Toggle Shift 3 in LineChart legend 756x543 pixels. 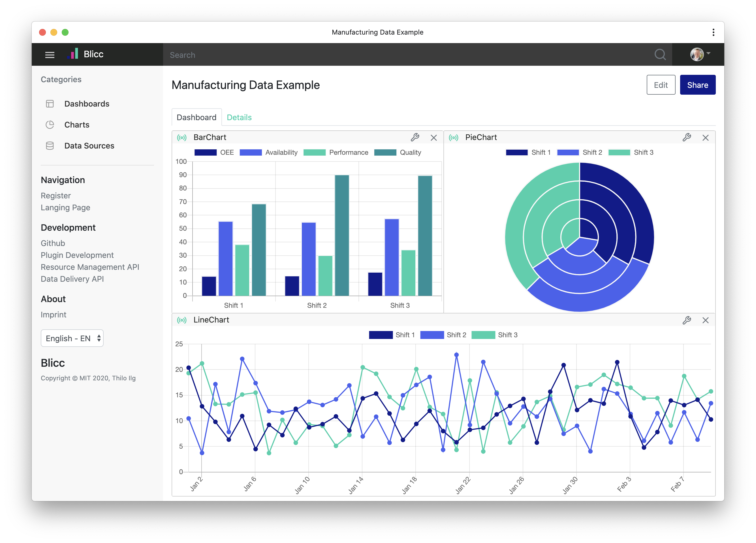pos(494,335)
